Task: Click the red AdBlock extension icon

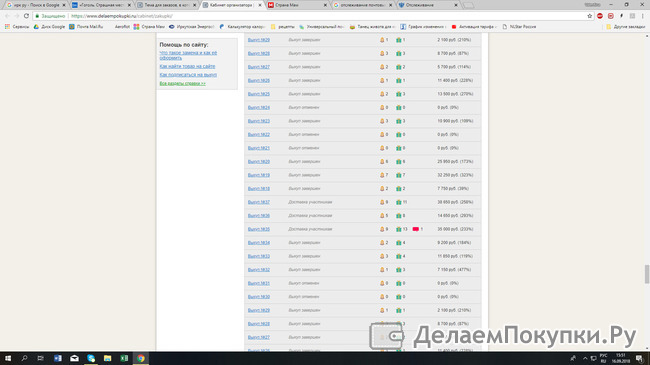Action: (x=600, y=16)
